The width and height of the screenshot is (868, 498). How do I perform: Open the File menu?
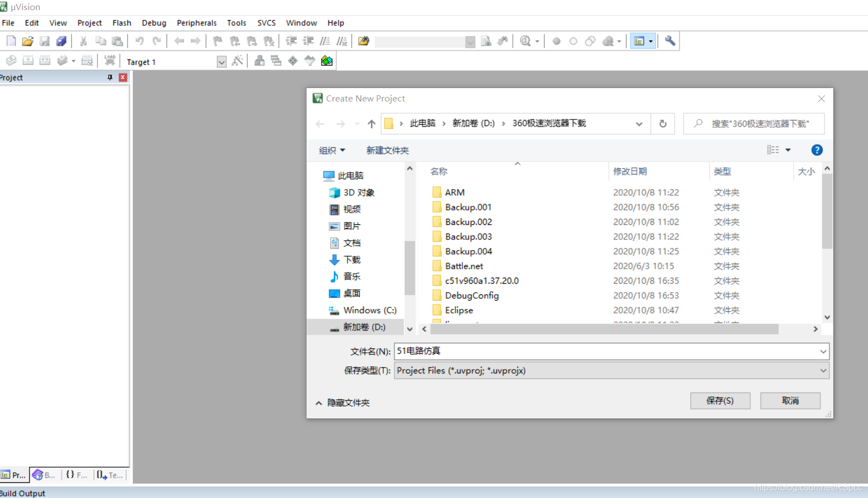pos(8,23)
